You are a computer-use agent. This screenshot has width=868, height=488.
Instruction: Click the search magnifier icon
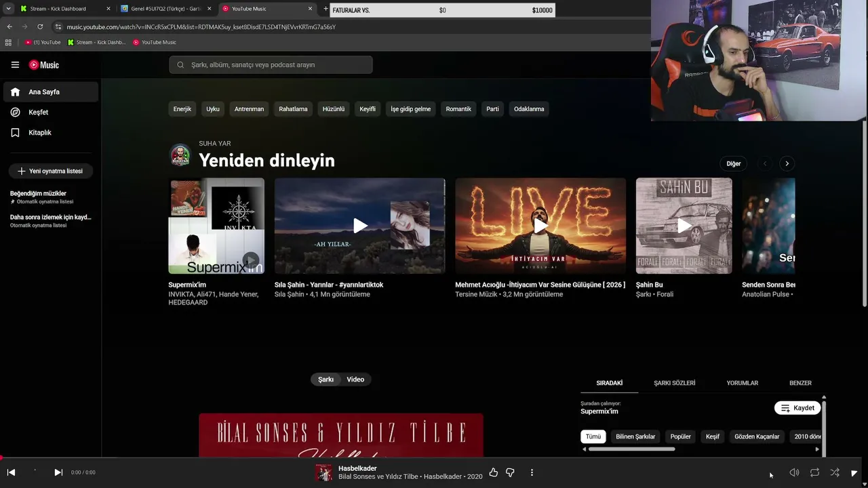[x=180, y=65]
